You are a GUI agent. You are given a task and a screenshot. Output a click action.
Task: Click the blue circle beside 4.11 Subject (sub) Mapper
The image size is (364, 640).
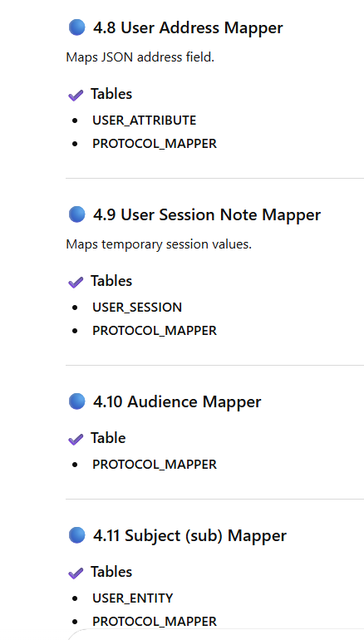click(x=76, y=535)
